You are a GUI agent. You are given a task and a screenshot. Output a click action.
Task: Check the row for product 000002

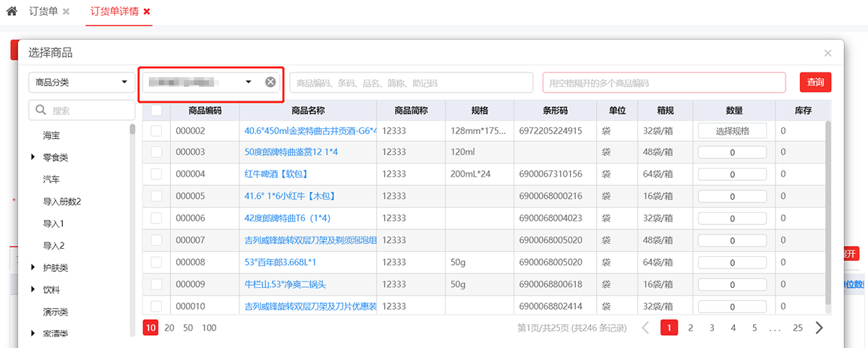coord(157,131)
